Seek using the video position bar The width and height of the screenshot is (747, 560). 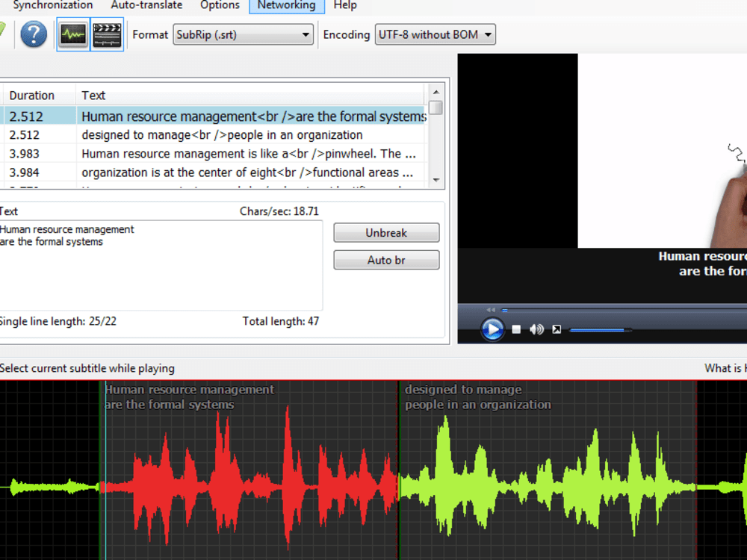[624, 310]
